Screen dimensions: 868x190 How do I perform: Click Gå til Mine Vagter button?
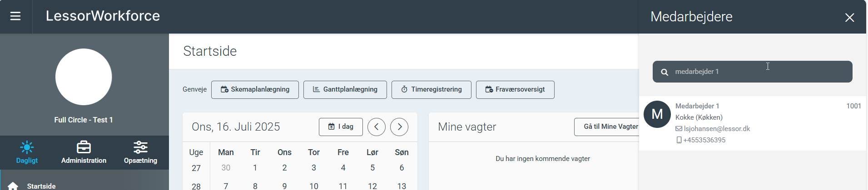[x=609, y=127]
